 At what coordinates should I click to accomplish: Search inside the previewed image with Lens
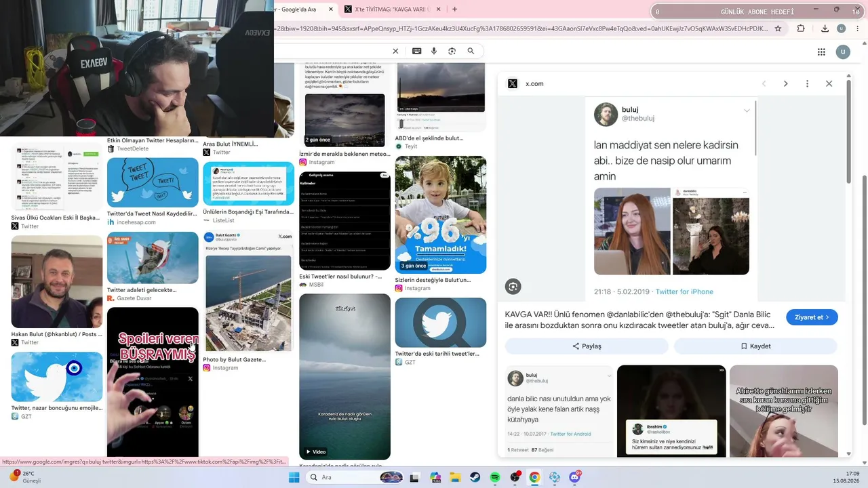point(513,287)
